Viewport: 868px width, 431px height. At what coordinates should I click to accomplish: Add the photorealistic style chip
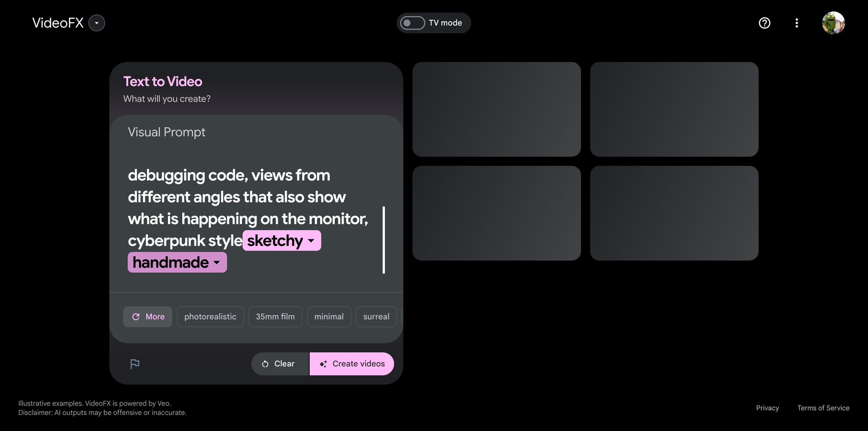[x=210, y=317]
